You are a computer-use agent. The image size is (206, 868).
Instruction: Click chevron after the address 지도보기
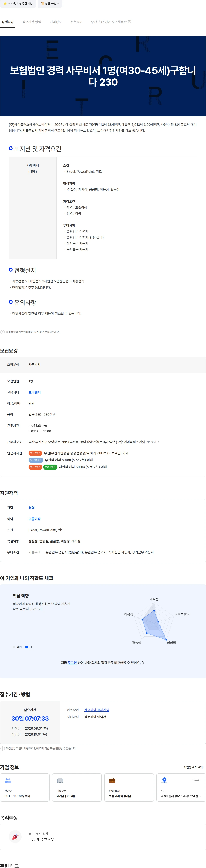(158, 442)
